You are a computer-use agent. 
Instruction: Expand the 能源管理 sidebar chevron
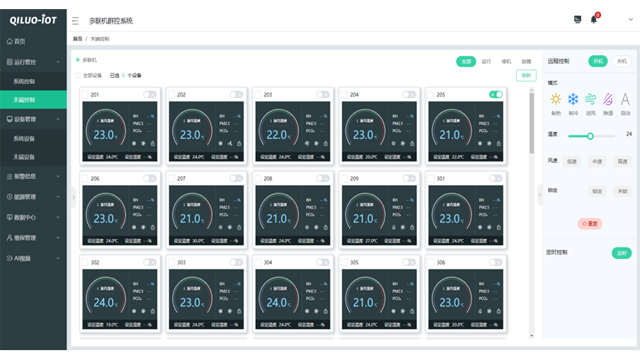(58, 197)
